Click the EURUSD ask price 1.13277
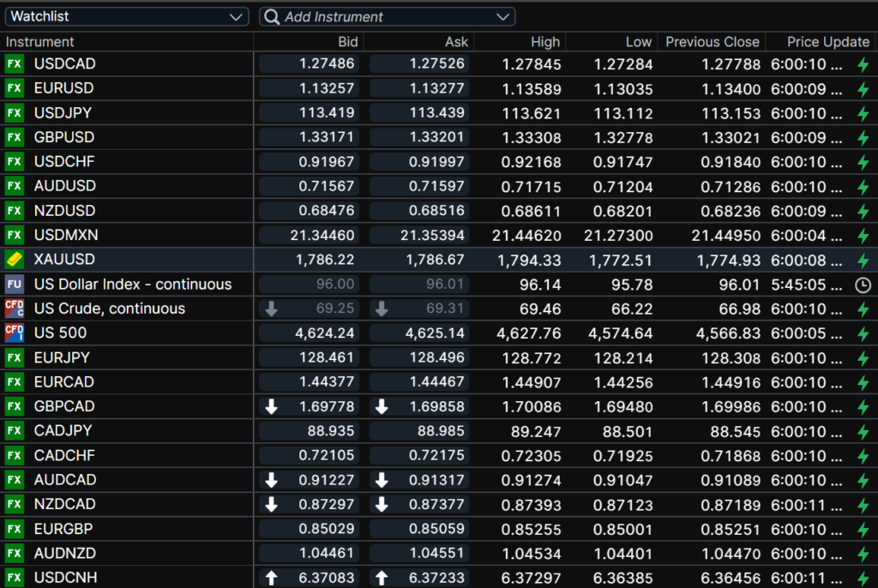Screen dimensions: 878x588 pyautogui.click(x=421, y=88)
